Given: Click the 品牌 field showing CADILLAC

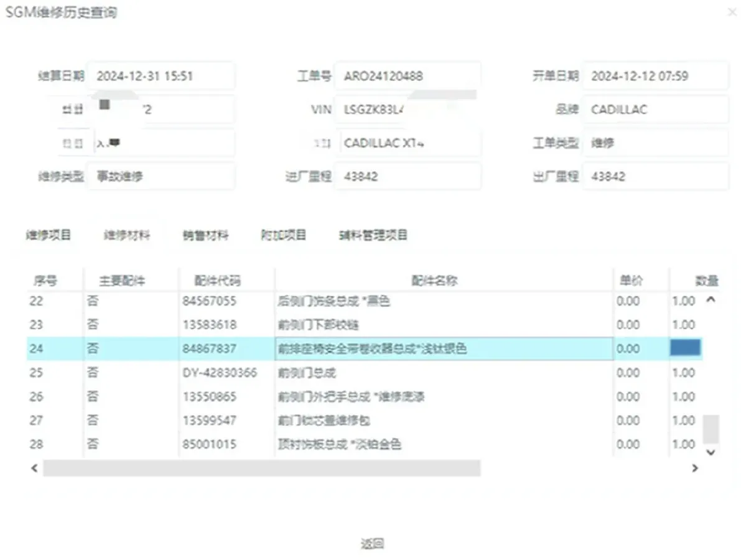Looking at the screenshot, I should (x=655, y=110).
